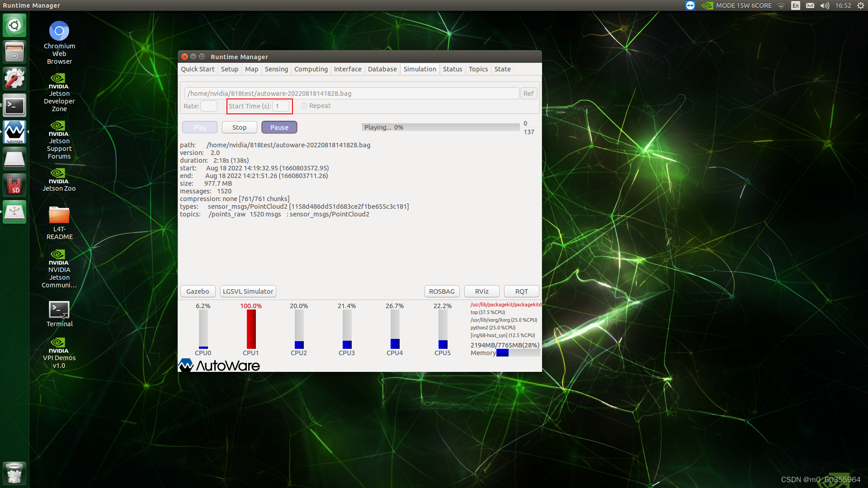Open the Terminal desktop shortcut

tap(59, 310)
